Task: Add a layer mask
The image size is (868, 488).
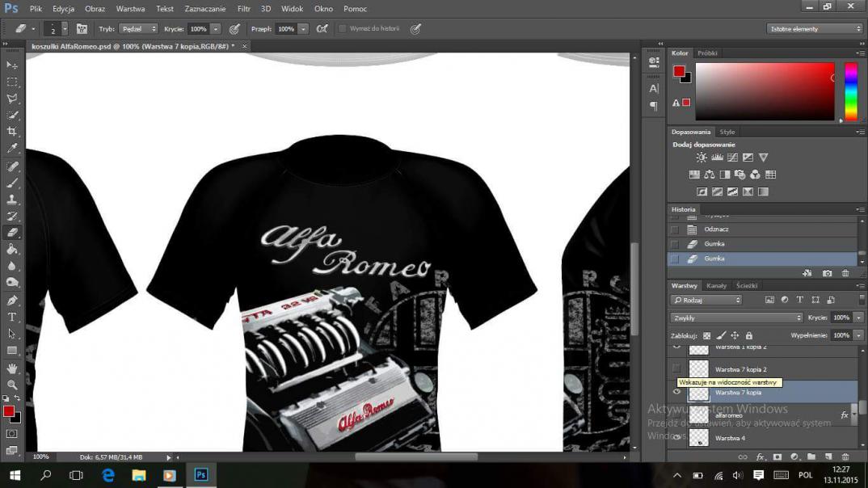Action: 777,457
